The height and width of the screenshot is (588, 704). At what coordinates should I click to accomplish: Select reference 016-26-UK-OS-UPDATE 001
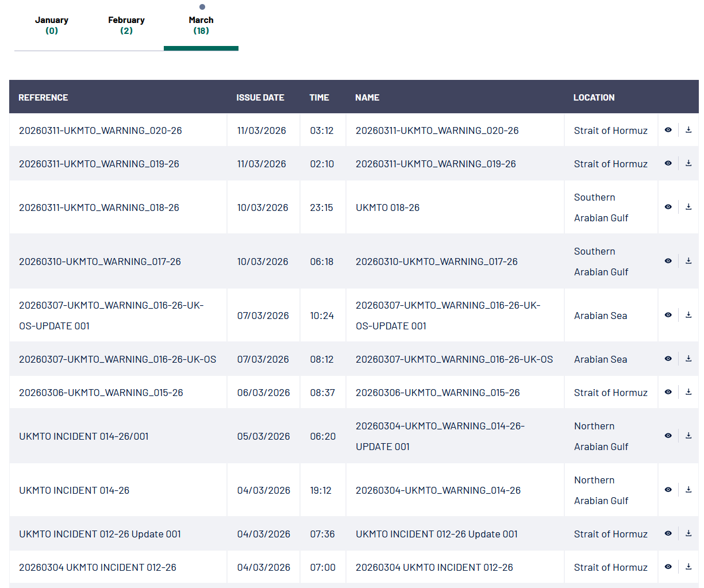click(x=111, y=316)
